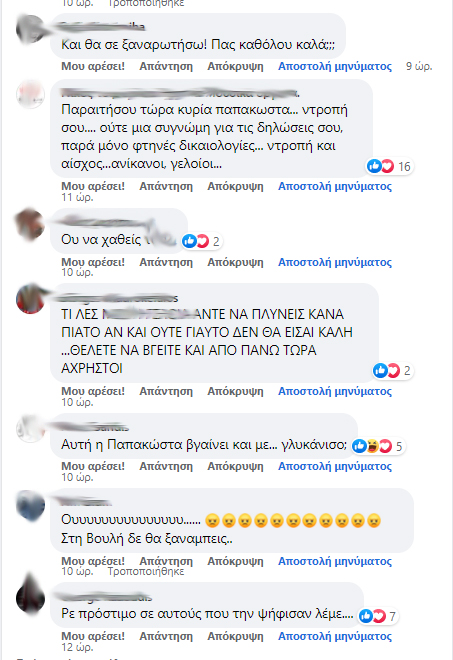The image size is (453, 660).
Task: Send message to the 'Πας καθόλου καλά' commenter
Action: tap(335, 66)
